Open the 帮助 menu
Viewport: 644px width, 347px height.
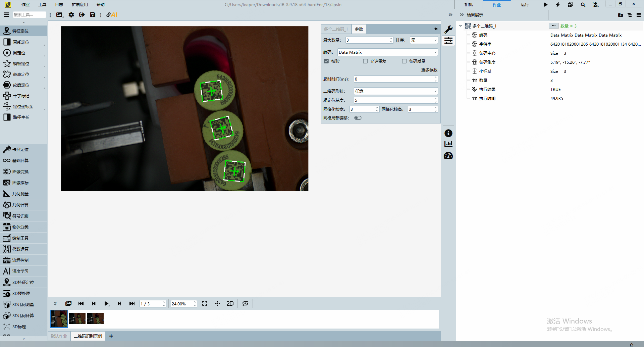101,5
